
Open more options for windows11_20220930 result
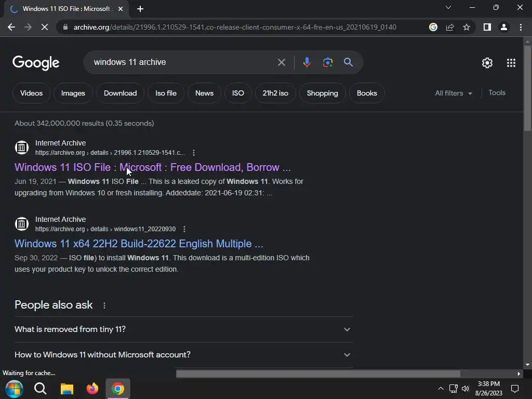pyautogui.click(x=184, y=229)
